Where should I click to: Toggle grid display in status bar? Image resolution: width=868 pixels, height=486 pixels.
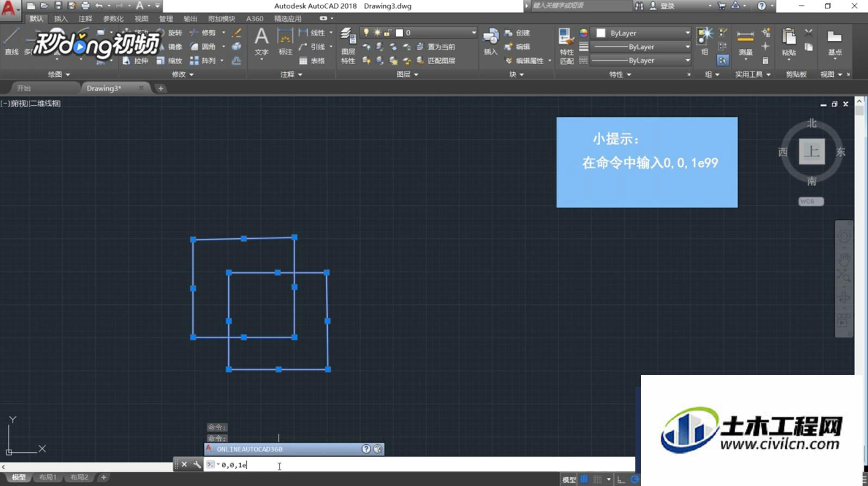(584, 479)
